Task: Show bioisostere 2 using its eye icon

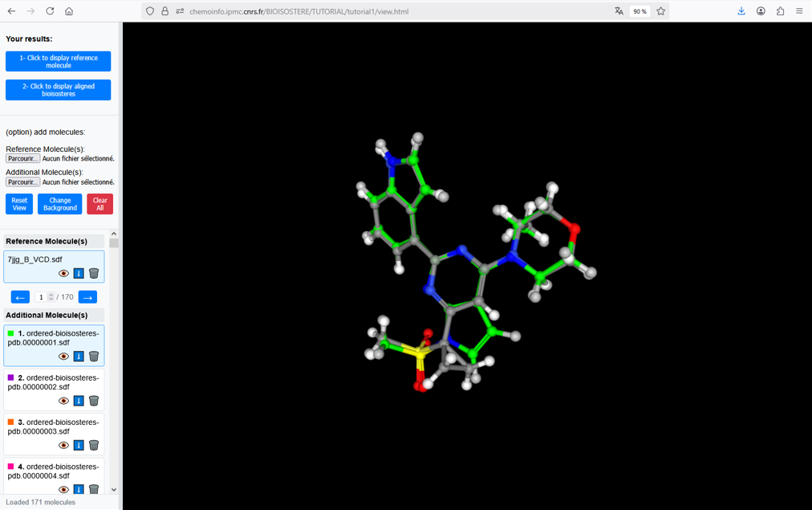Action: click(63, 401)
